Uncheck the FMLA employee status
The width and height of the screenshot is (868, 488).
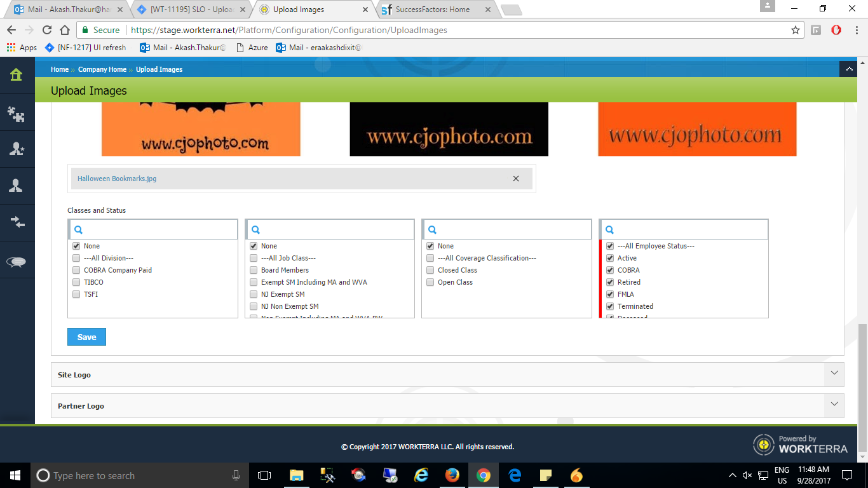pos(610,294)
